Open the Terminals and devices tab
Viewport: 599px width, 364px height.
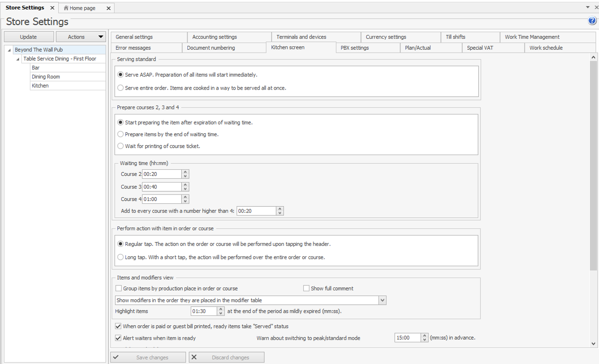301,37
